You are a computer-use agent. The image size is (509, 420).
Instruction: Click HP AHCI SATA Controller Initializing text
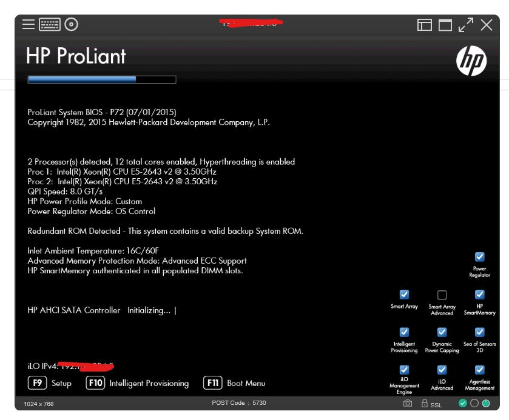[x=102, y=310]
